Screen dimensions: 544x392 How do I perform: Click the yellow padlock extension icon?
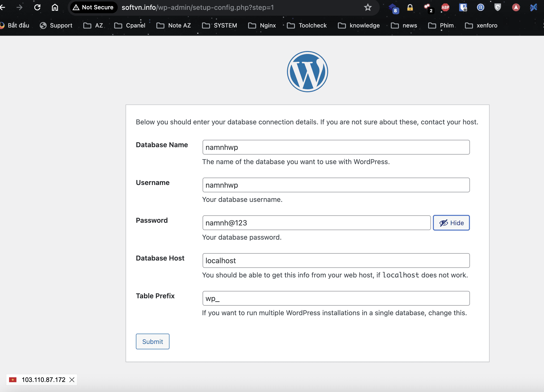(x=410, y=7)
